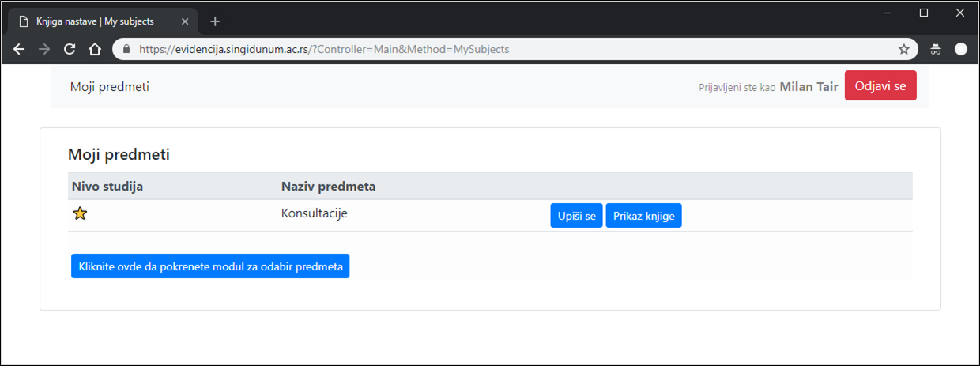The width and height of the screenshot is (980, 366).
Task: Click the browser forward arrow
Action: (44, 49)
